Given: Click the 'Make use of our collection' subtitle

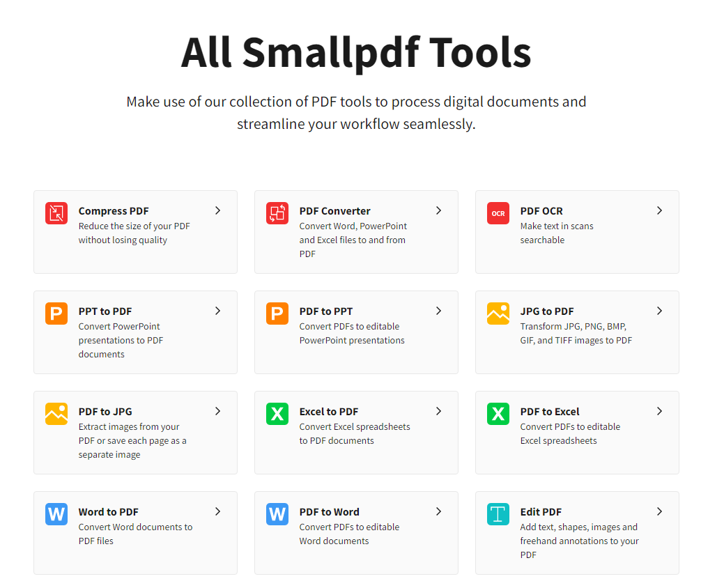Looking at the screenshot, I should click(356, 113).
